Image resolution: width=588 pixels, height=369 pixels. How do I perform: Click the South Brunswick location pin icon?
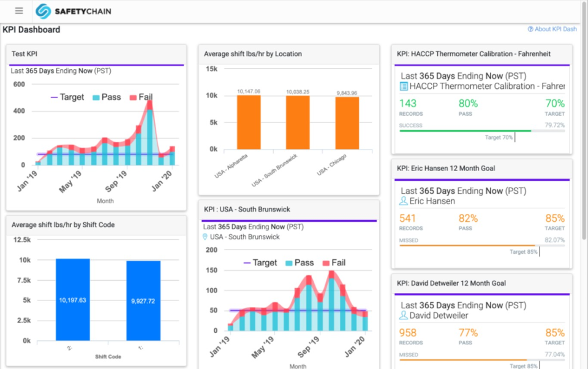pyautogui.click(x=205, y=237)
